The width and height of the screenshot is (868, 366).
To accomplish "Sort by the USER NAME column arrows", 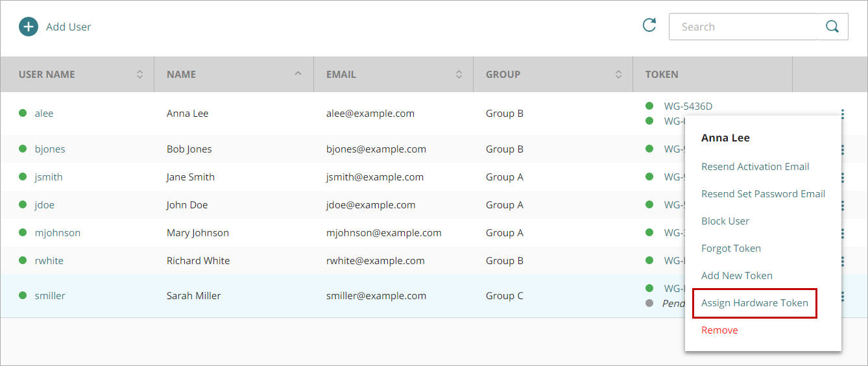I will 139,75.
